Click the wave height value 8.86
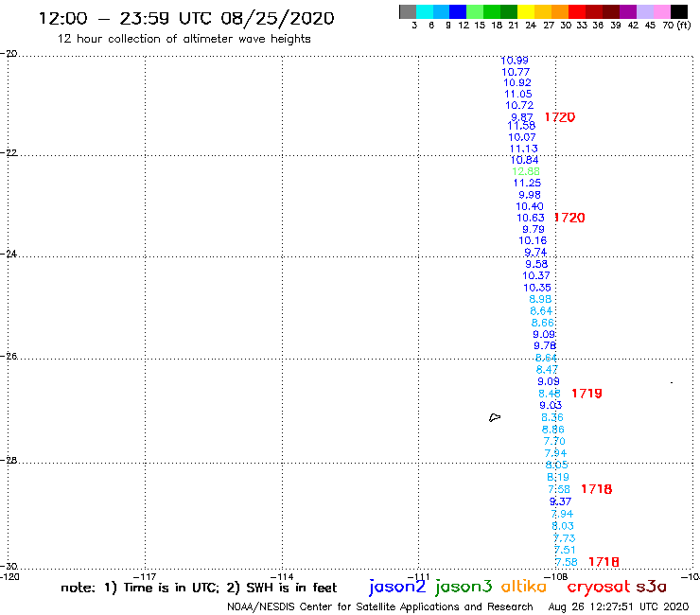This screenshot has height=615, width=700. (x=553, y=430)
